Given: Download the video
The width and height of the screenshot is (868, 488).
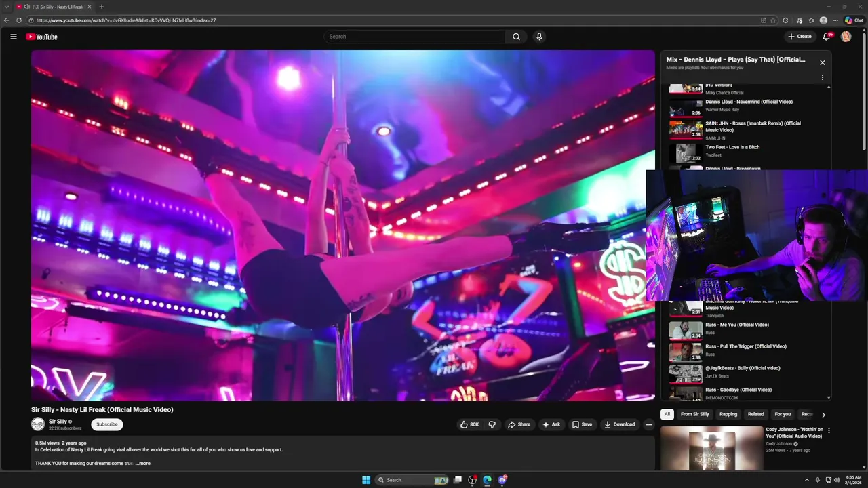Looking at the screenshot, I should tap(619, 424).
